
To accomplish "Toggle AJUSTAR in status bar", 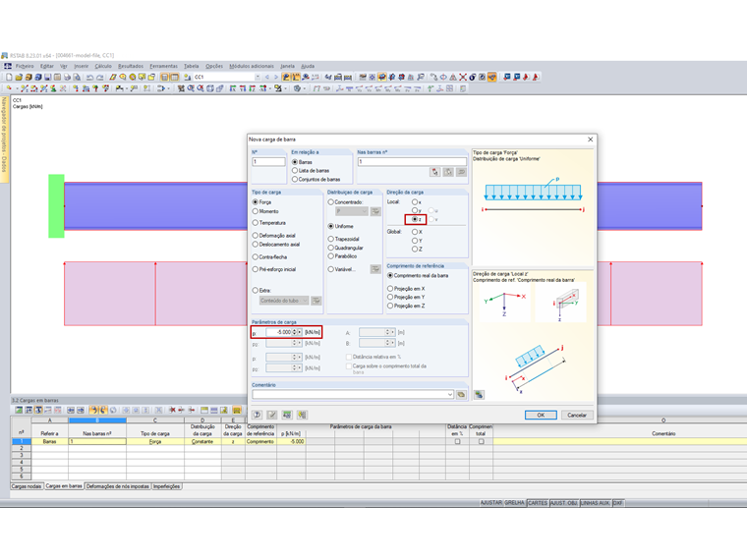I will point(490,503).
